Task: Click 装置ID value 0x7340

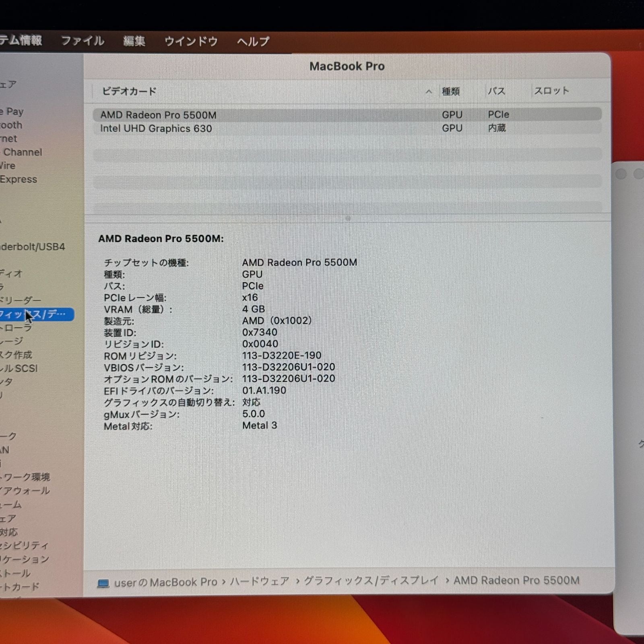Action: coord(260,332)
